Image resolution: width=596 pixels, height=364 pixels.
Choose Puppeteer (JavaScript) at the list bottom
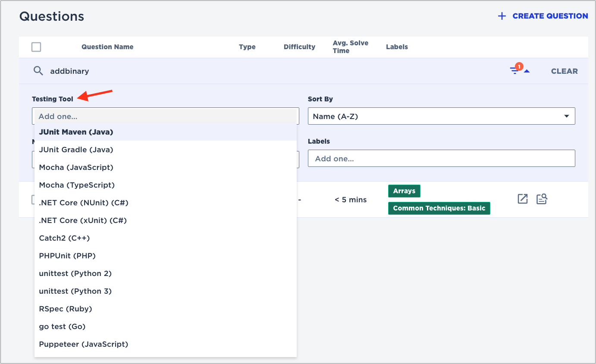[83, 344]
